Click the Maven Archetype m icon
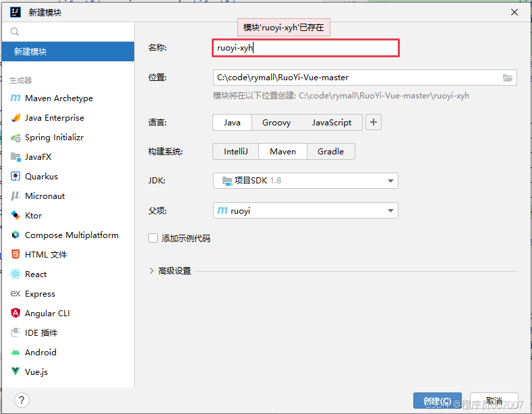The height and width of the screenshot is (414, 532). [x=16, y=98]
